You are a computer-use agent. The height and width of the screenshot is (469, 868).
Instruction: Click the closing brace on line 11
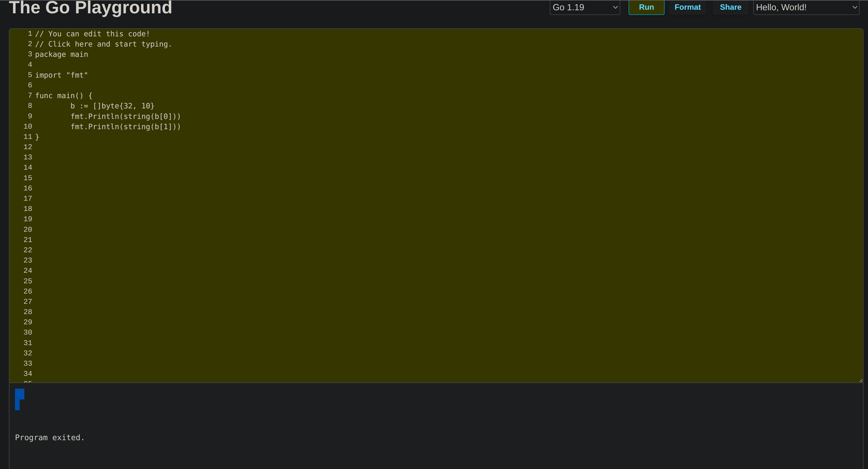pos(37,137)
